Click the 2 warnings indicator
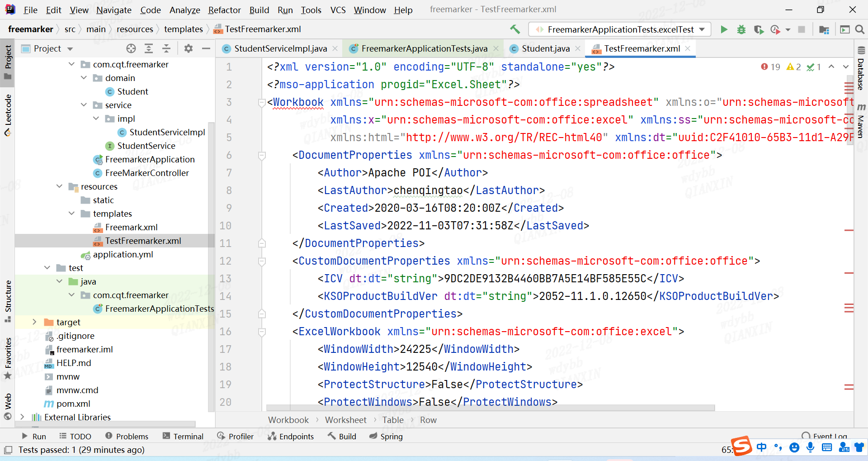868x461 pixels. (x=794, y=67)
